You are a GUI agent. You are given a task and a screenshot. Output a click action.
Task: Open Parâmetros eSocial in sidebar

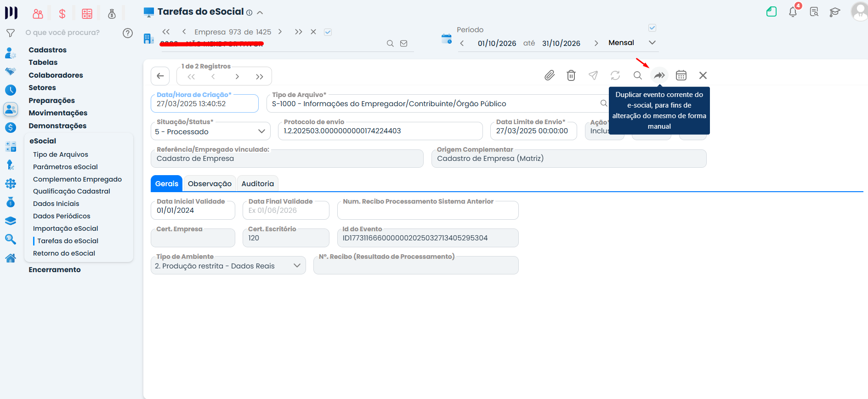pos(65,167)
